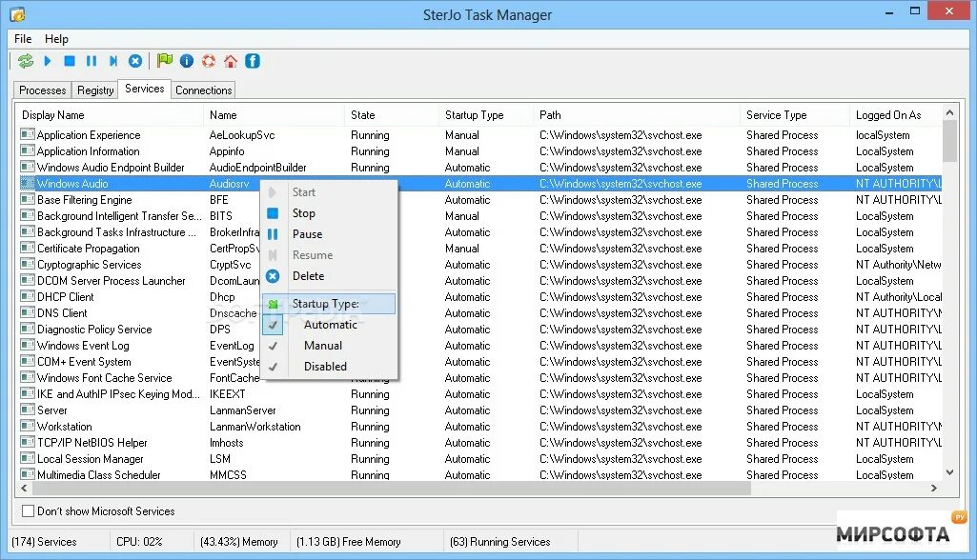Screen dimensions: 977x560
Task: Click the vertical scrollbar up arrow
Action: [x=949, y=112]
